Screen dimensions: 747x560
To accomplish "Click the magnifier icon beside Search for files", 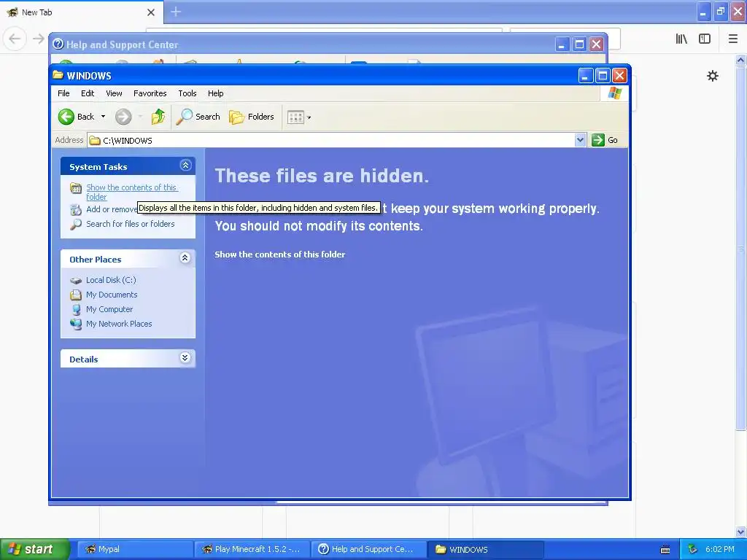I will click(76, 225).
